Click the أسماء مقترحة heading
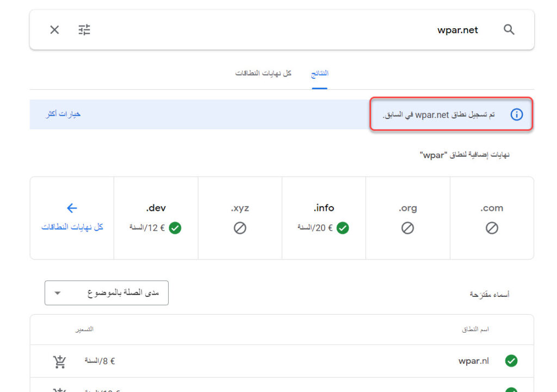 tap(489, 294)
